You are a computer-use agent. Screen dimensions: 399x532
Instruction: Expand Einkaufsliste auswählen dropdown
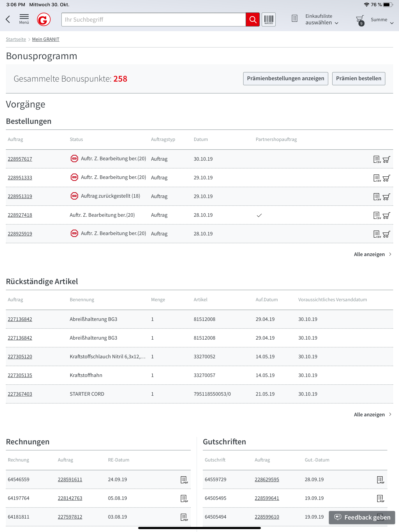point(322,19)
